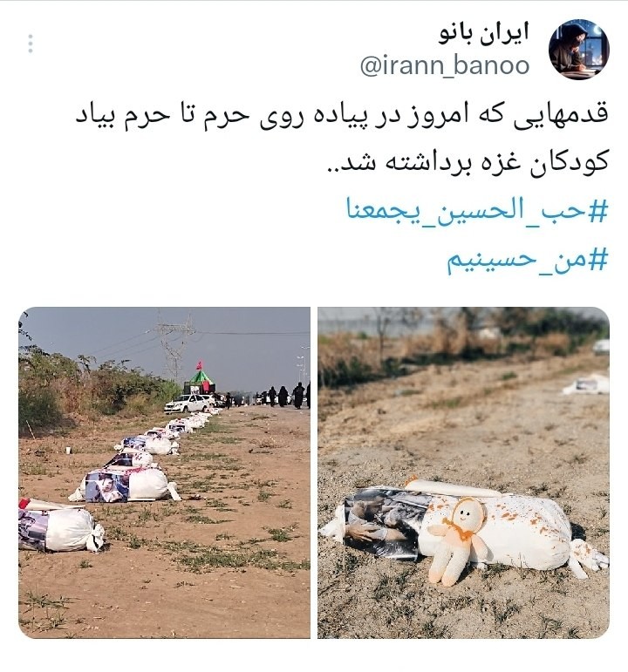Open the three-dot more options menu
The image size is (628, 672).
point(31,44)
